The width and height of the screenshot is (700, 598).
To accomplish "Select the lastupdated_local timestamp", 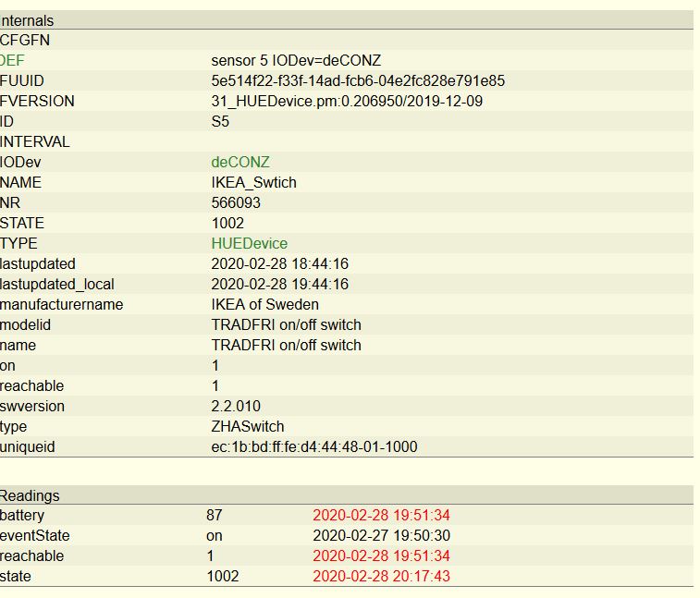I will click(280, 285).
